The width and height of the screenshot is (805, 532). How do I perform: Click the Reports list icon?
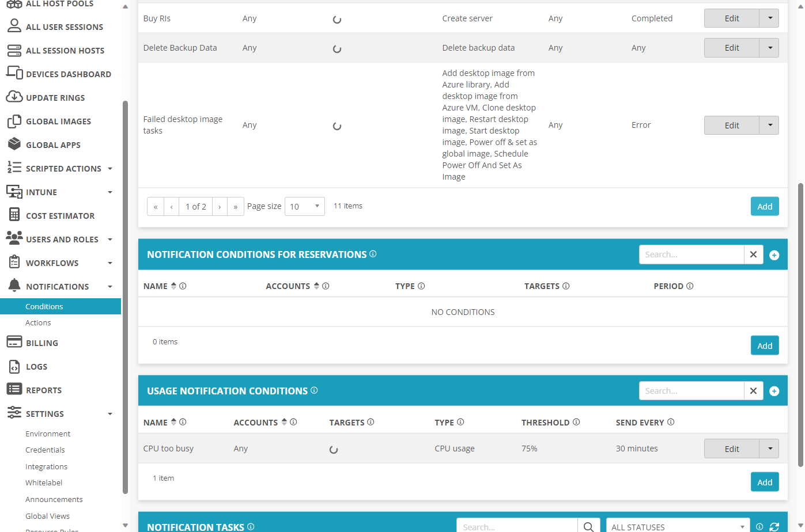tap(14, 389)
